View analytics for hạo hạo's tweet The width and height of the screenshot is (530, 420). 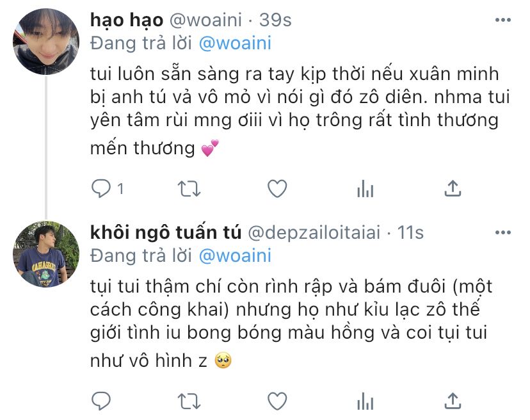[x=365, y=189]
